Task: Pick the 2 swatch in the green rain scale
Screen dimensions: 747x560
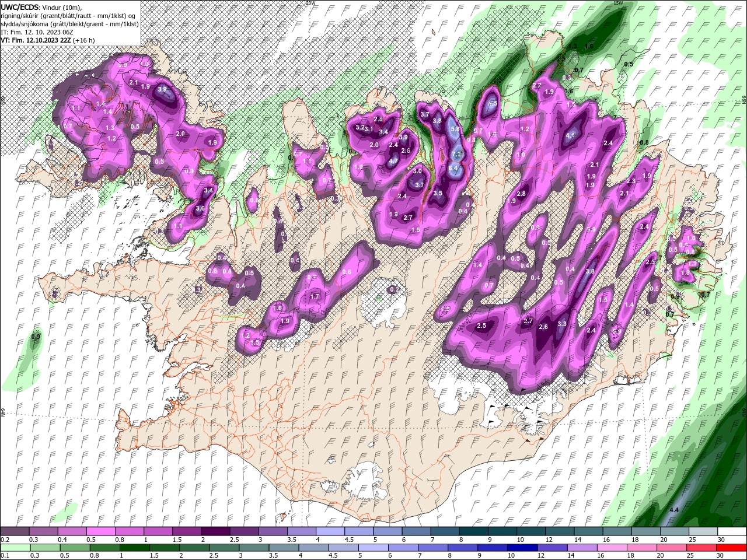Action: [194, 548]
